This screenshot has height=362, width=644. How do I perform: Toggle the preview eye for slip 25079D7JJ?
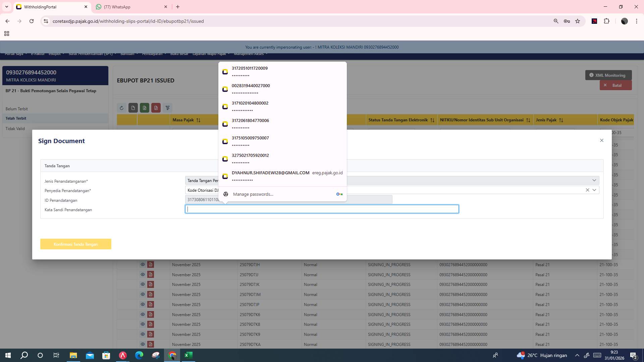(x=143, y=275)
